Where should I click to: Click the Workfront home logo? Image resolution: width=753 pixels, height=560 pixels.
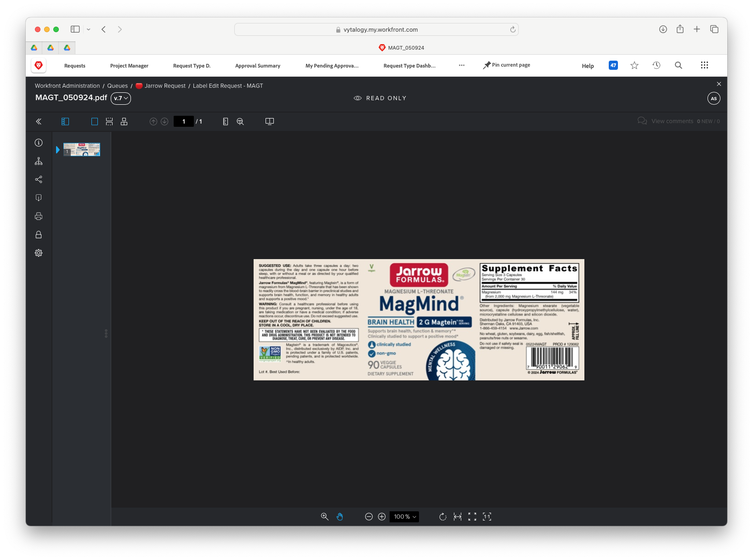click(x=39, y=66)
